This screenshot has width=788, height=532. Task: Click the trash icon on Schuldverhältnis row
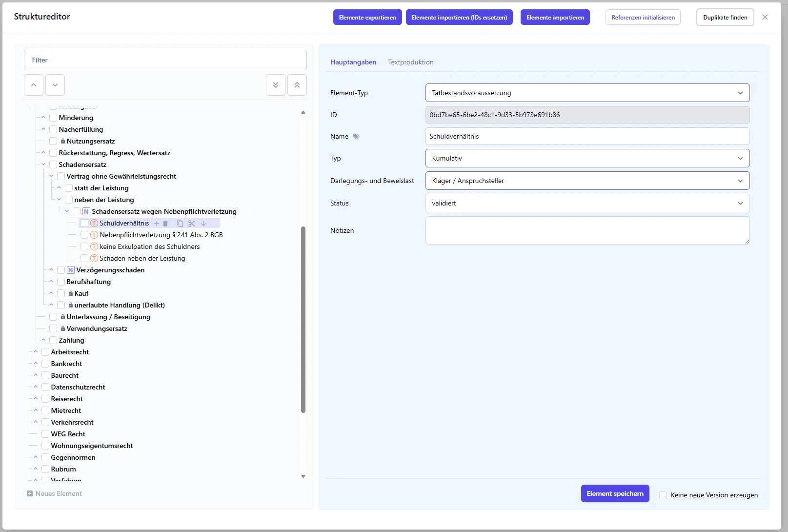coord(165,224)
